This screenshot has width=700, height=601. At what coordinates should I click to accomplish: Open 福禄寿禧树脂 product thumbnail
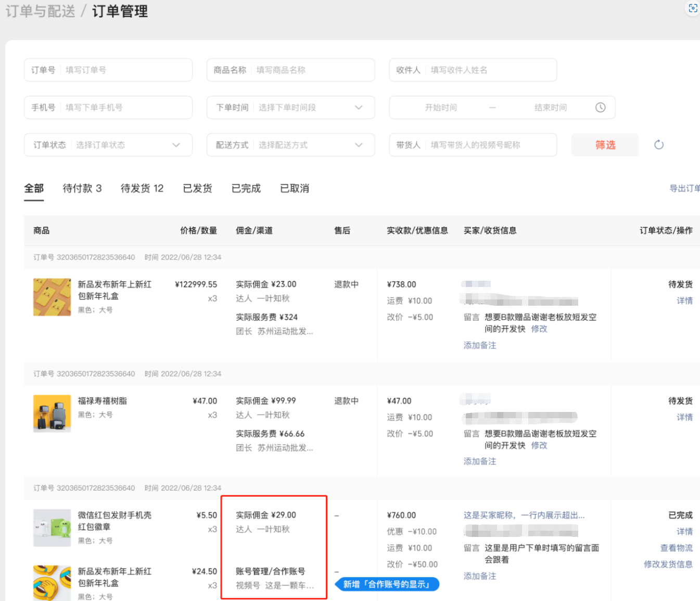point(52,414)
